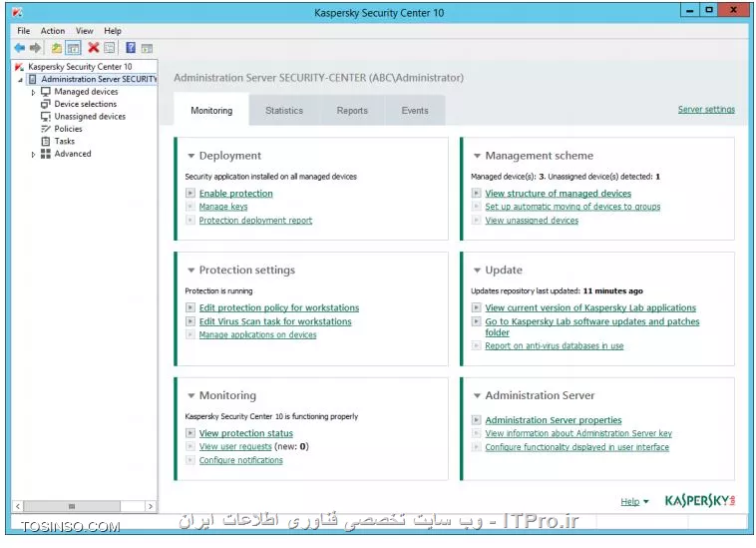Click arrow icon beside Edit protection policy for workstations
This screenshot has width=756, height=548.
click(190, 307)
